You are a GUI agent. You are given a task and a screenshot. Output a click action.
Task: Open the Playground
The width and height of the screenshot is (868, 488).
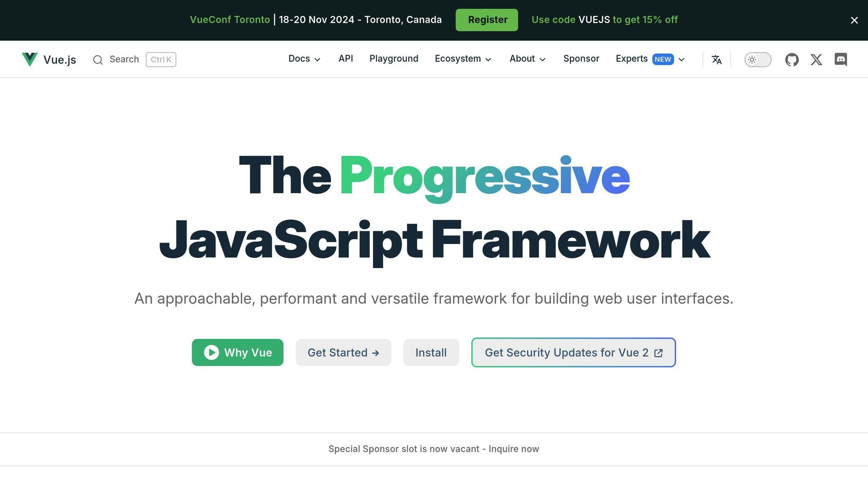click(394, 59)
